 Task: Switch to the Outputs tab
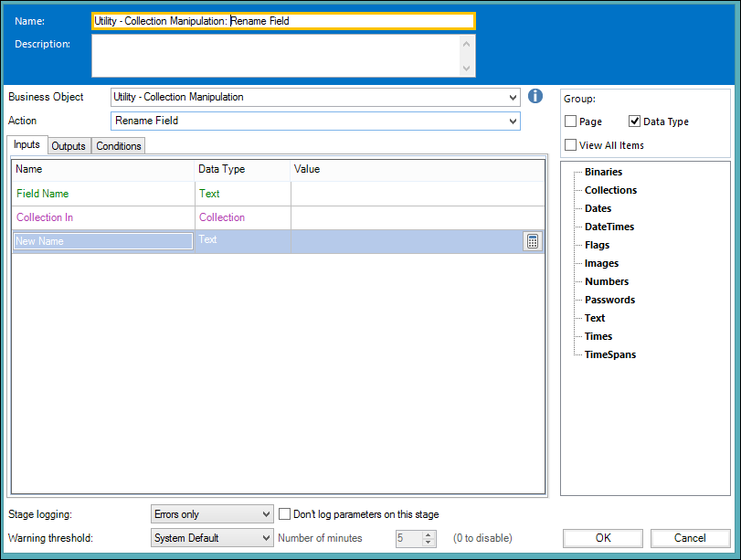coord(69,146)
